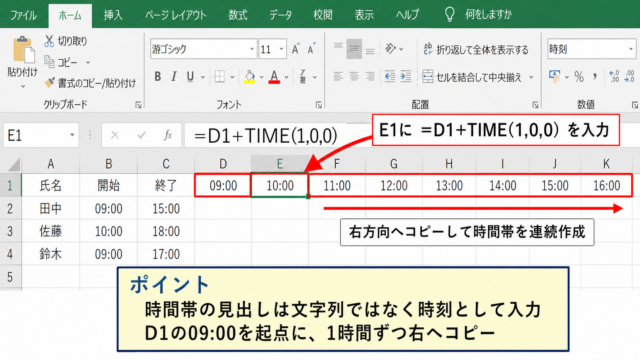The height and width of the screenshot is (360, 640).
Task: Click the Format Painter (書式のコピー/貼り付け) brush
Action: coord(49,83)
